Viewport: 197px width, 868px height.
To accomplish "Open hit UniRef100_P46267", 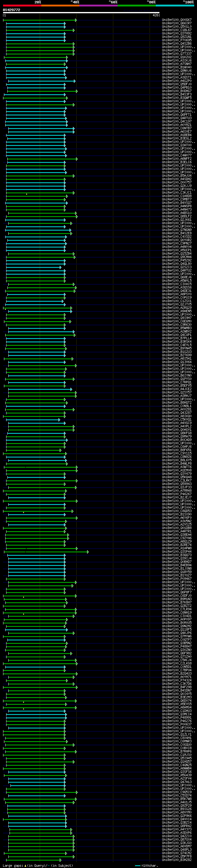I will (177, 494).
